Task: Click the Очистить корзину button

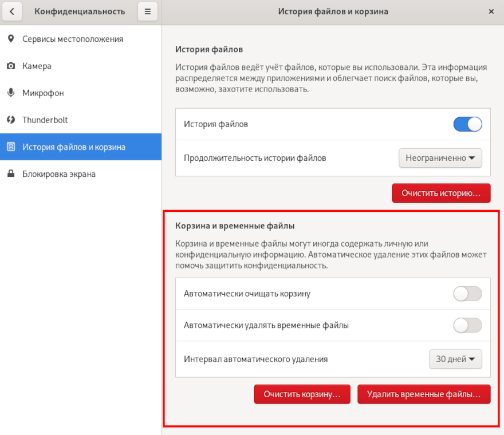Action: pos(302,394)
